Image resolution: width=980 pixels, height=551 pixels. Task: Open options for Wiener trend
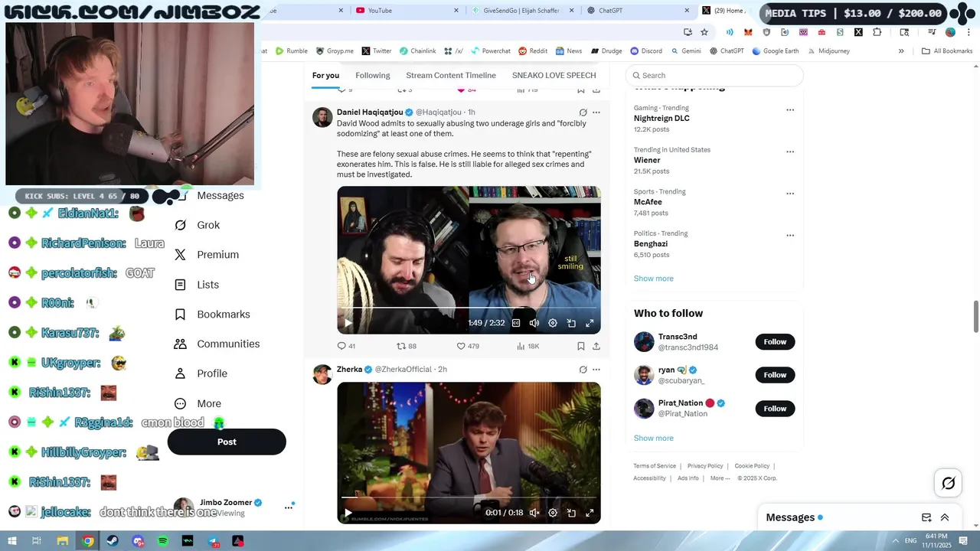pyautogui.click(x=790, y=152)
